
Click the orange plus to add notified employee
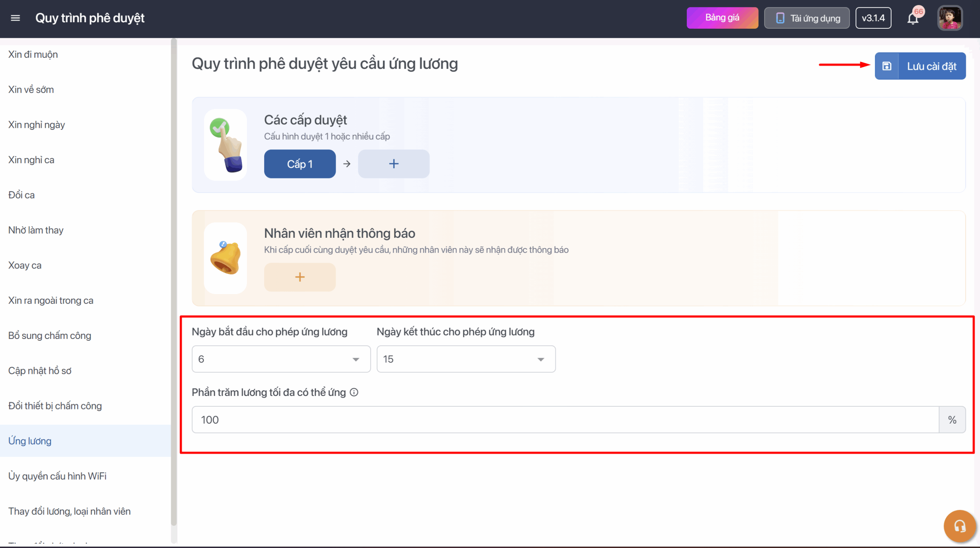[300, 277]
